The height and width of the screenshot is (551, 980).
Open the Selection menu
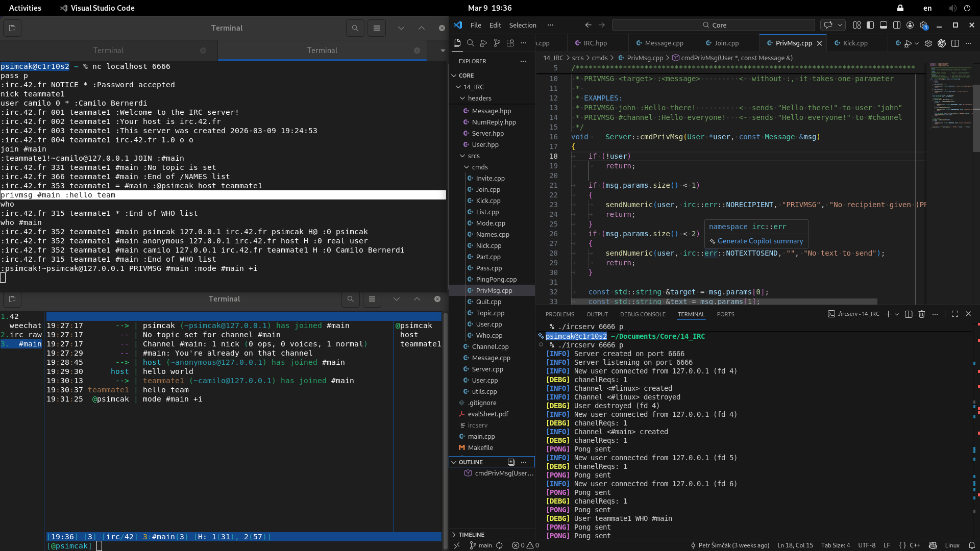point(523,25)
